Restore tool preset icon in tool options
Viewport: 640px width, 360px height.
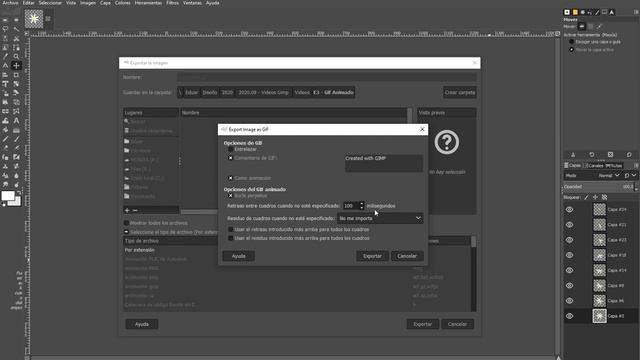[x=592, y=155]
